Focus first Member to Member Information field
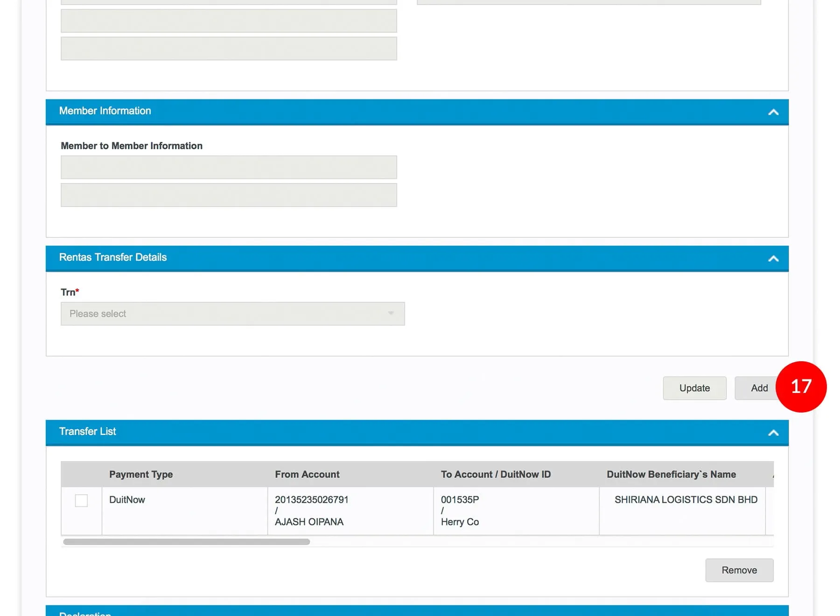 (229, 167)
